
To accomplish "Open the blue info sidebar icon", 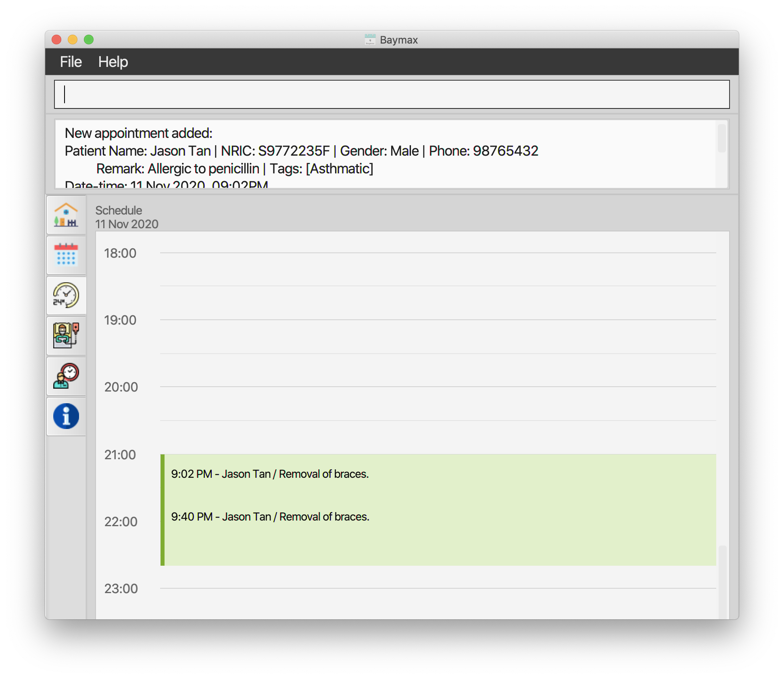I will tap(66, 416).
